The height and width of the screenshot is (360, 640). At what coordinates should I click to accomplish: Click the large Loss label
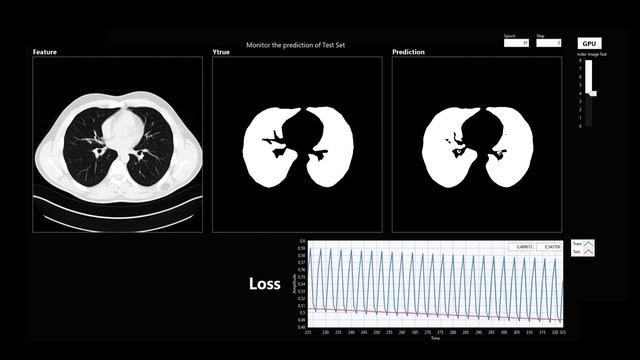tap(264, 284)
